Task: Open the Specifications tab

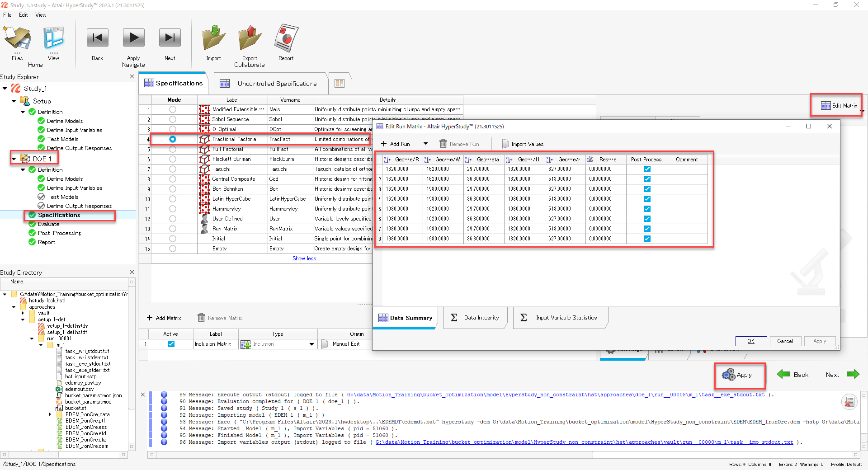Action: pyautogui.click(x=174, y=83)
